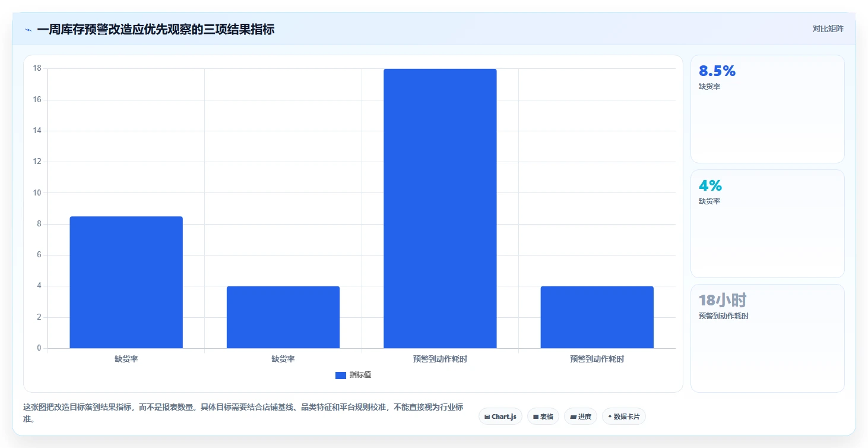The height and width of the screenshot is (448, 868).
Task: Toggle the 指标值 legend entry
Action: 353,375
